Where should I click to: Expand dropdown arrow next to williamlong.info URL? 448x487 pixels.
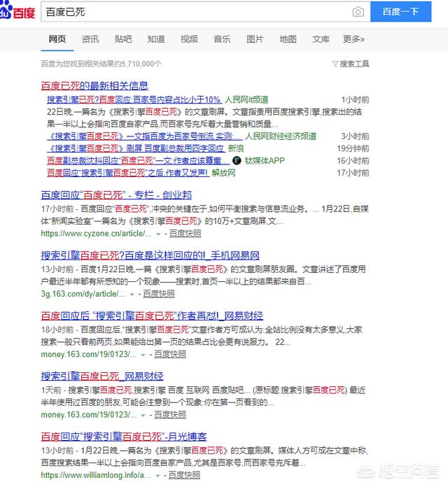[157, 476]
